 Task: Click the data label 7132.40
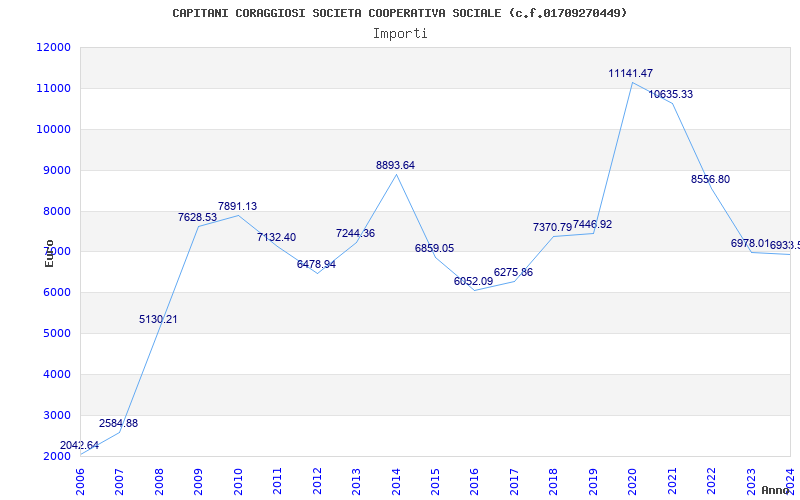tap(277, 237)
